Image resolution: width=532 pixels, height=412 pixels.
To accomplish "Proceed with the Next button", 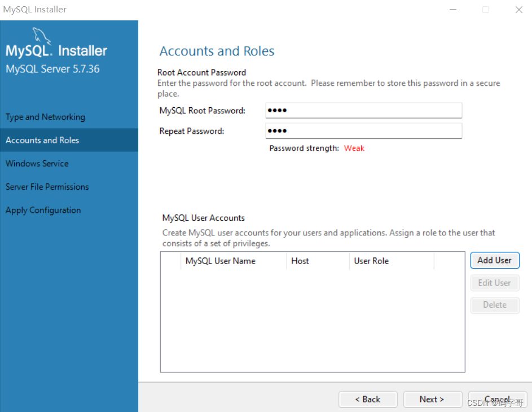I will [432, 400].
